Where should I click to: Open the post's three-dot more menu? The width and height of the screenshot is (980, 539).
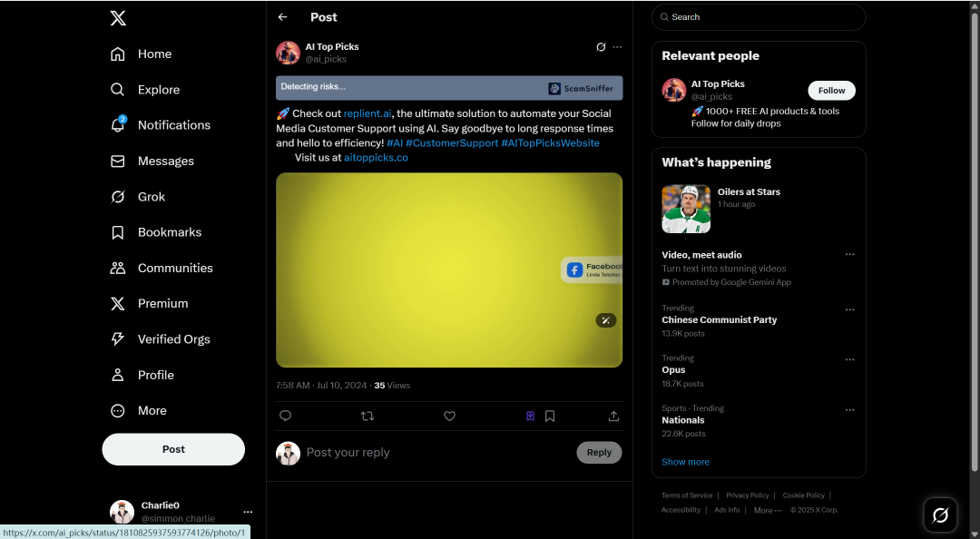coord(618,47)
